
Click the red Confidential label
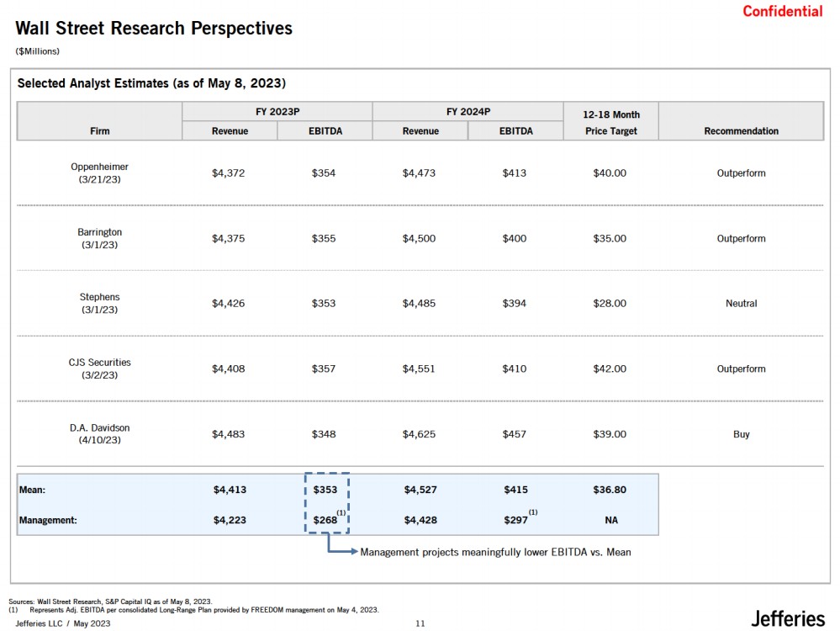tap(782, 11)
